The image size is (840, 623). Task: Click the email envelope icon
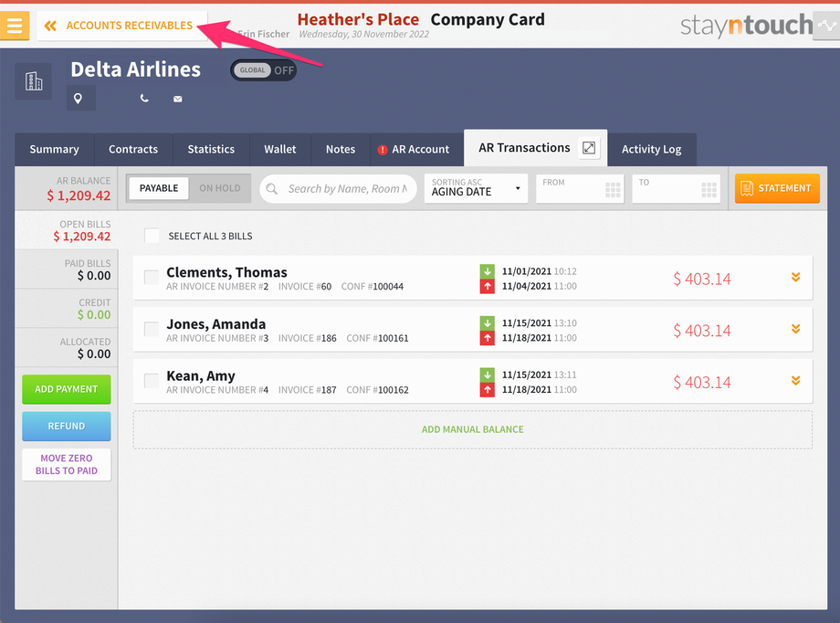(178, 99)
